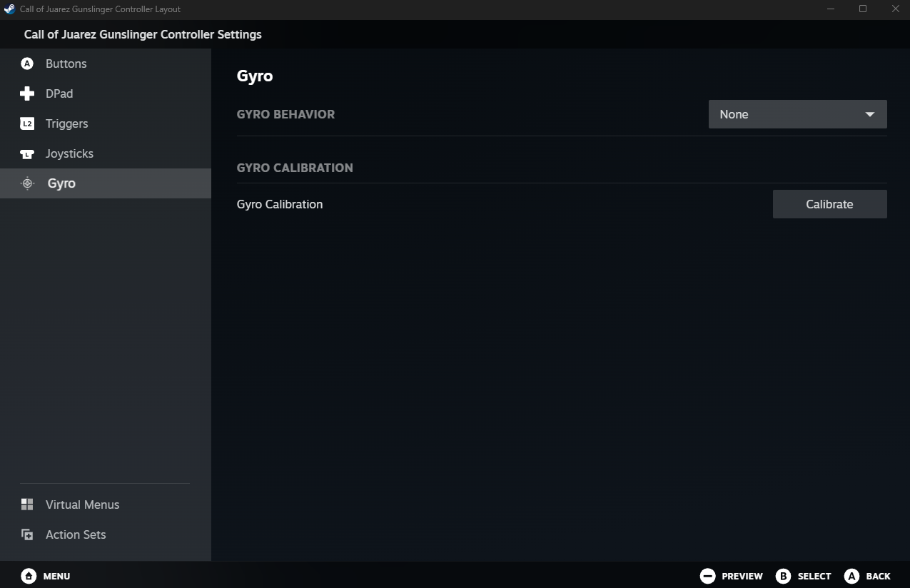This screenshot has width=910, height=588.
Task: Click the Virtual Menus grid icon
Action: point(27,505)
